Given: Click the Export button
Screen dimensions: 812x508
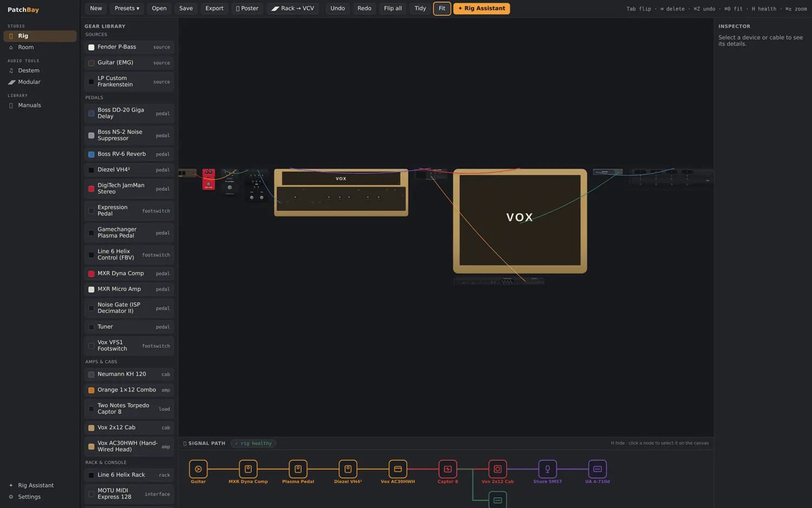Looking at the screenshot, I should click(214, 9).
